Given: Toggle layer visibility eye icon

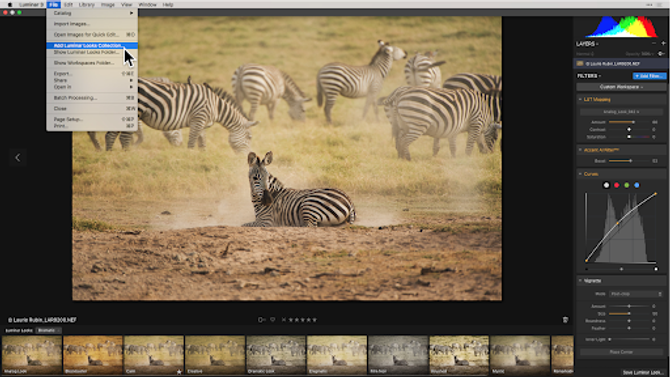Looking at the screenshot, I should (x=661, y=54).
